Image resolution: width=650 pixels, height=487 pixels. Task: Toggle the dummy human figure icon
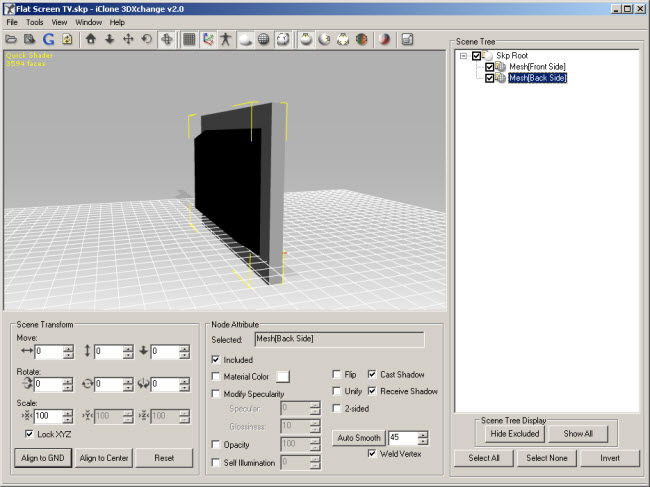click(226, 39)
